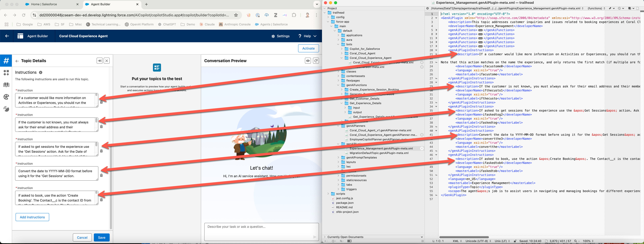This screenshot has height=244, width=644.
Task: Expand the Coral_Cloud_Agent folder
Action: pyautogui.click(x=342, y=53)
